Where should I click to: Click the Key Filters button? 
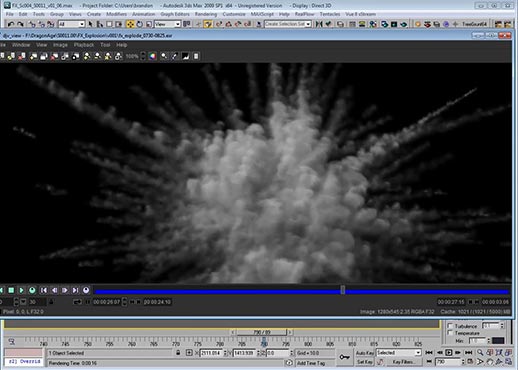[x=403, y=362]
